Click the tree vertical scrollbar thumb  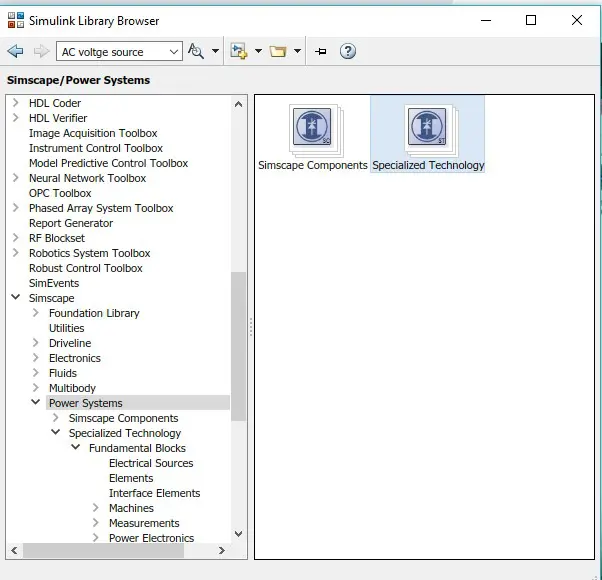(238, 346)
